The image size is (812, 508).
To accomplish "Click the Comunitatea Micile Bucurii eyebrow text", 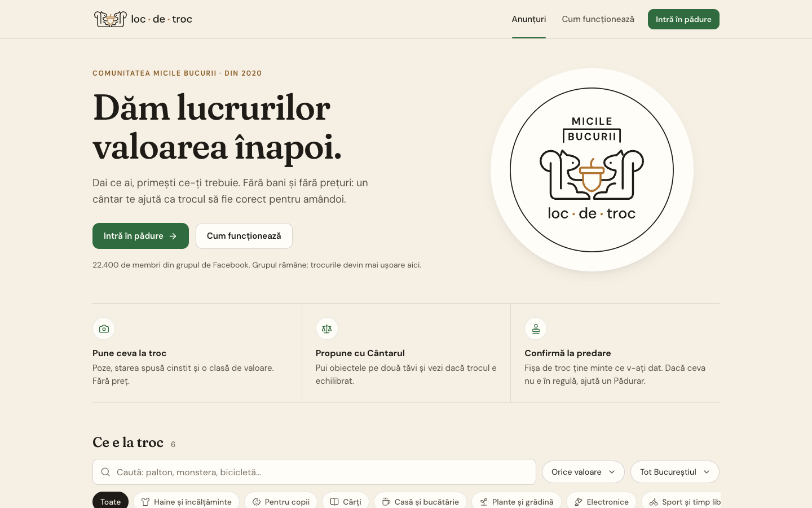I will coord(177,73).
